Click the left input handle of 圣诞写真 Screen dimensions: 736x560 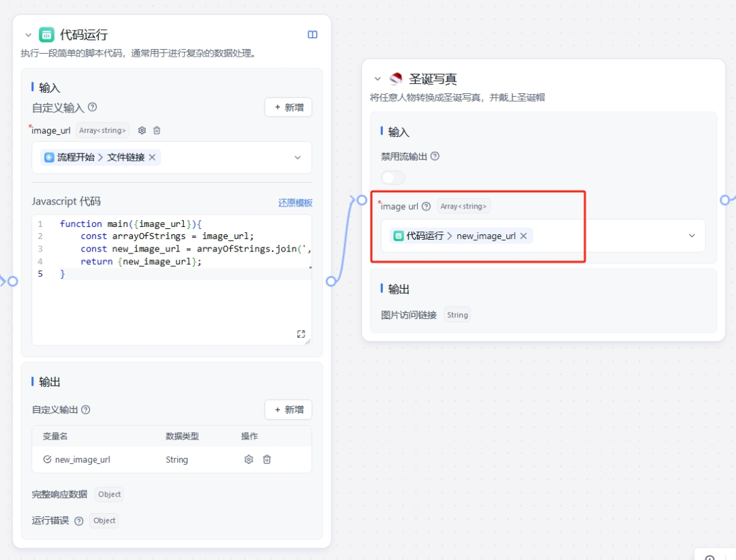coord(361,200)
